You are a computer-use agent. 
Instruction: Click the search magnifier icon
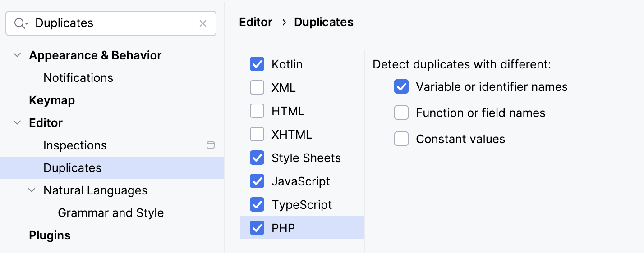click(x=21, y=23)
